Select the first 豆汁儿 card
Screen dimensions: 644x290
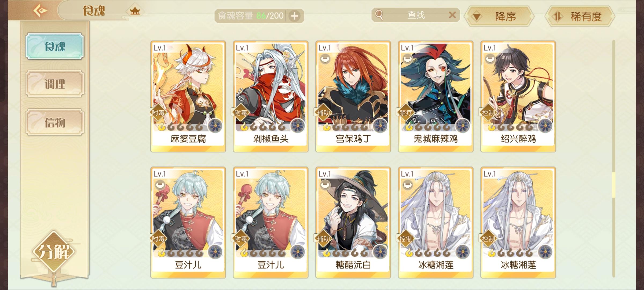pos(188,223)
